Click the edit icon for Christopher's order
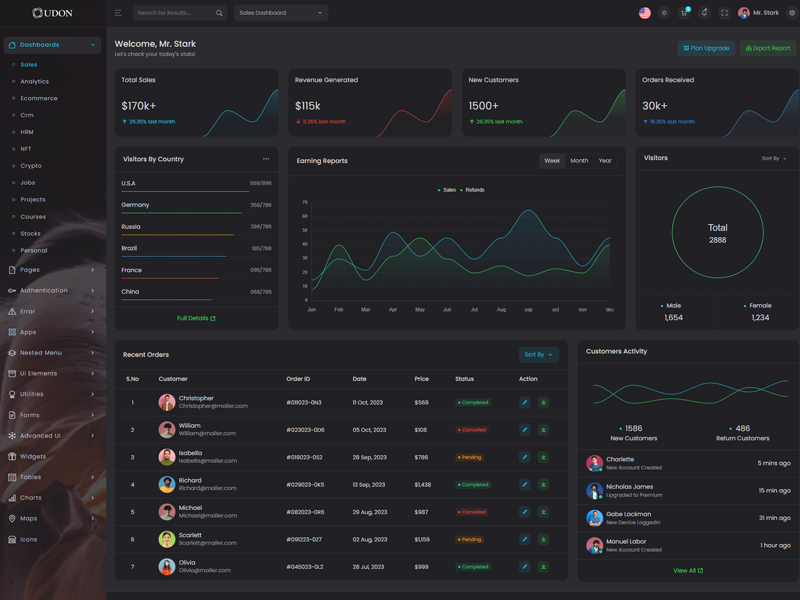Screen dimensions: 800x600 [524, 403]
